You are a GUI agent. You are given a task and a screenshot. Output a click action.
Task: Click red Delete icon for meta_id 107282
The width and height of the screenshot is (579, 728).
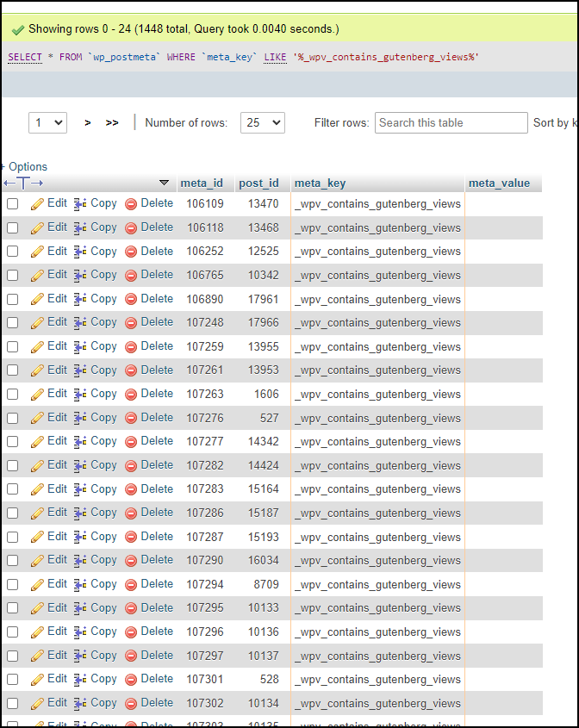point(131,466)
